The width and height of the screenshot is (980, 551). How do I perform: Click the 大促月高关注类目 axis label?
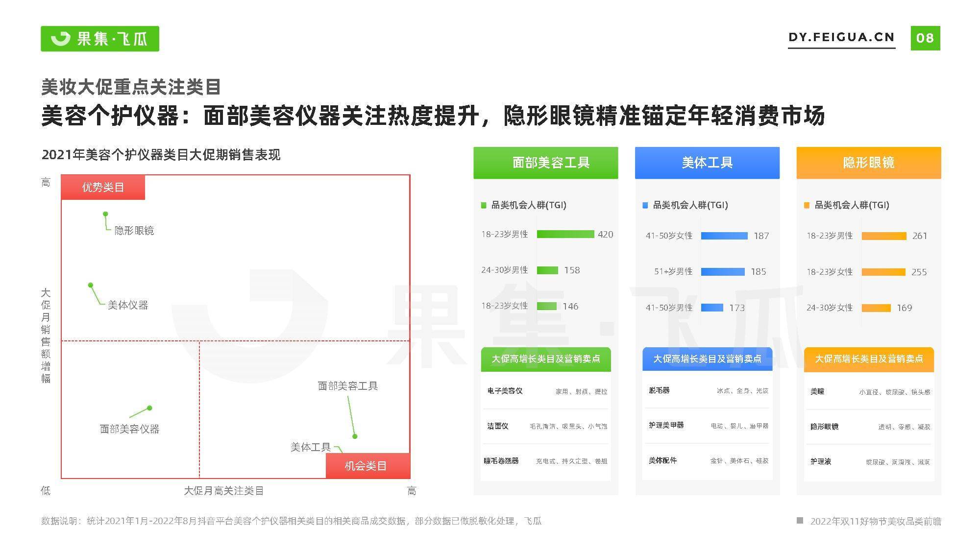click(x=224, y=490)
